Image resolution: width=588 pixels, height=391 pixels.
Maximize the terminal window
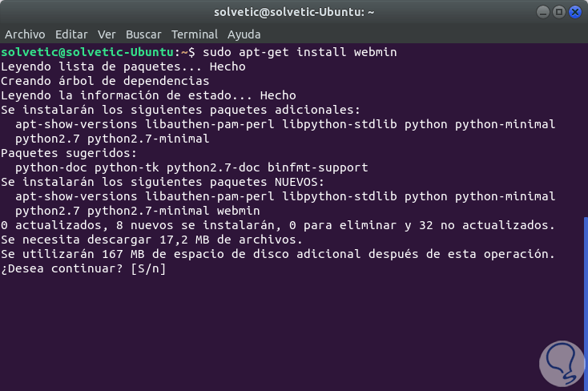pos(560,12)
